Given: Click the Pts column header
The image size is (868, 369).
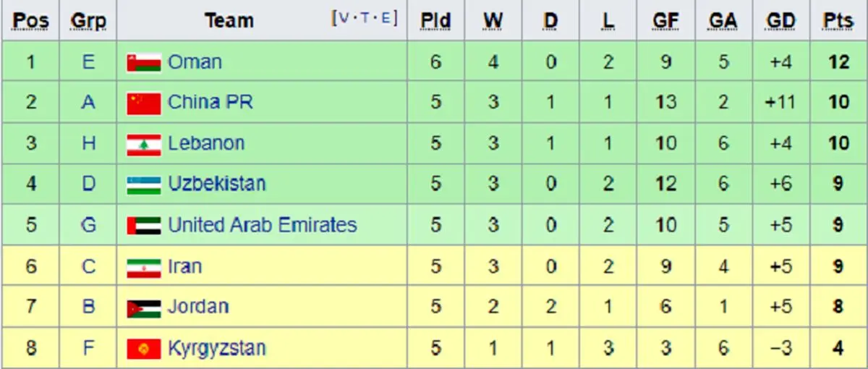Looking at the screenshot, I should click(x=838, y=22).
